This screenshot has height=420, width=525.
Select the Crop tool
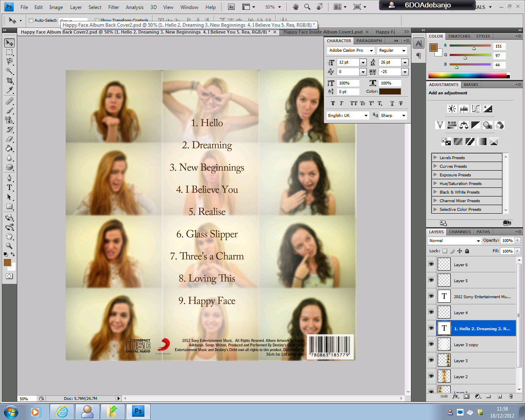pyautogui.click(x=9, y=79)
